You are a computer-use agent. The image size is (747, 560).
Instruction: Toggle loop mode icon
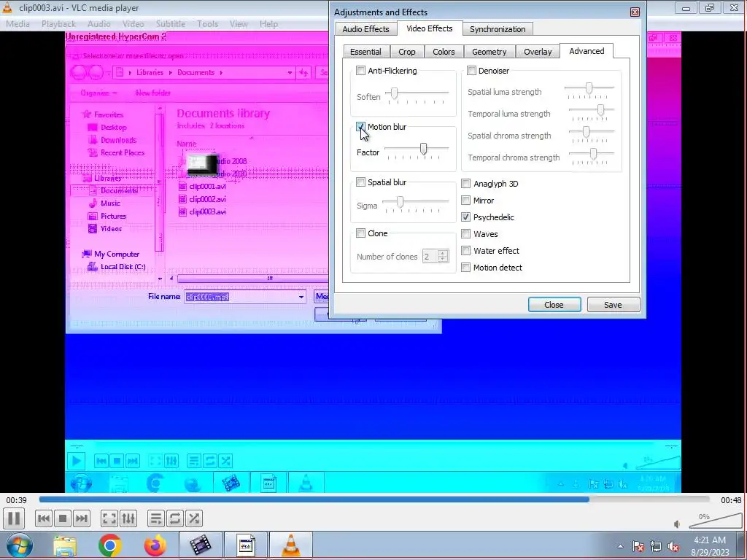pyautogui.click(x=175, y=518)
